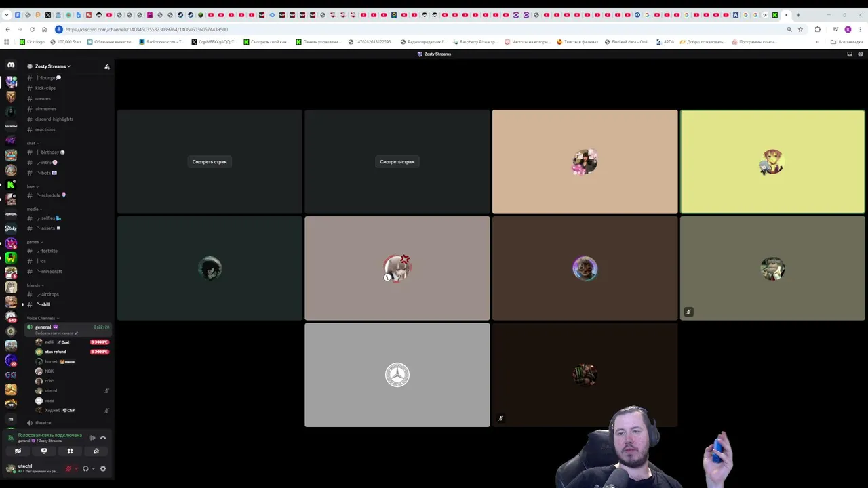This screenshot has width=868, height=488.
Task: Collapse the media channel category
Action: [x=34, y=209]
